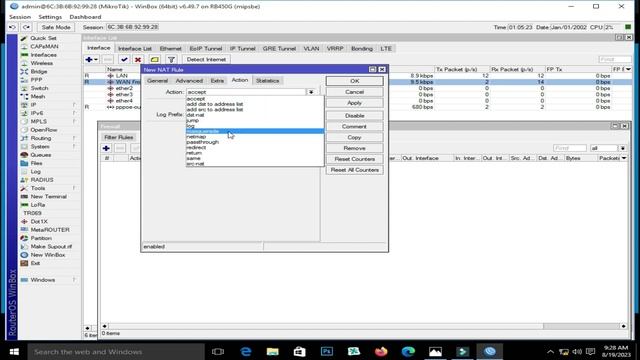Click the enable checkmark in Interface List toolbar

click(x=124, y=60)
